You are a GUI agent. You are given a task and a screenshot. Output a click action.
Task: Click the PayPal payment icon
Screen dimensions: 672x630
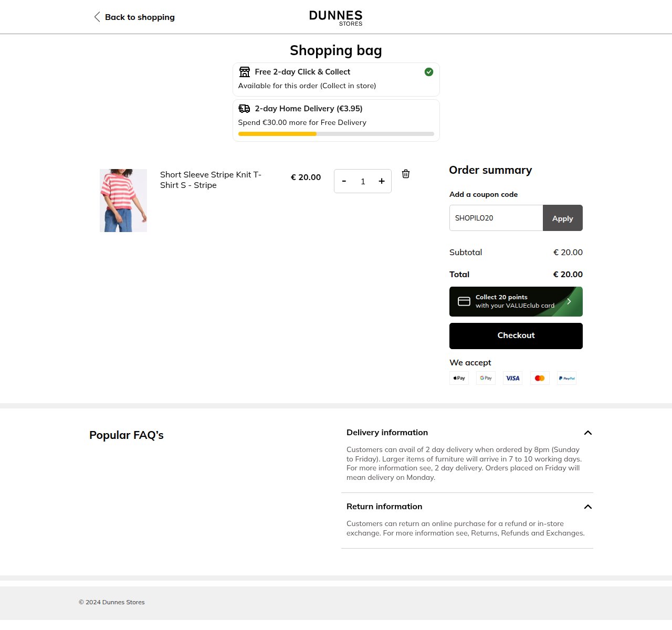(x=566, y=378)
